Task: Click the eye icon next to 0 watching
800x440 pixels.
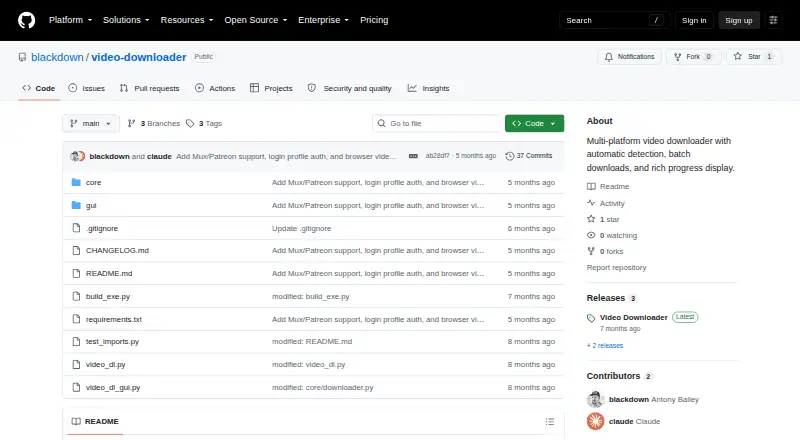Action: point(591,235)
